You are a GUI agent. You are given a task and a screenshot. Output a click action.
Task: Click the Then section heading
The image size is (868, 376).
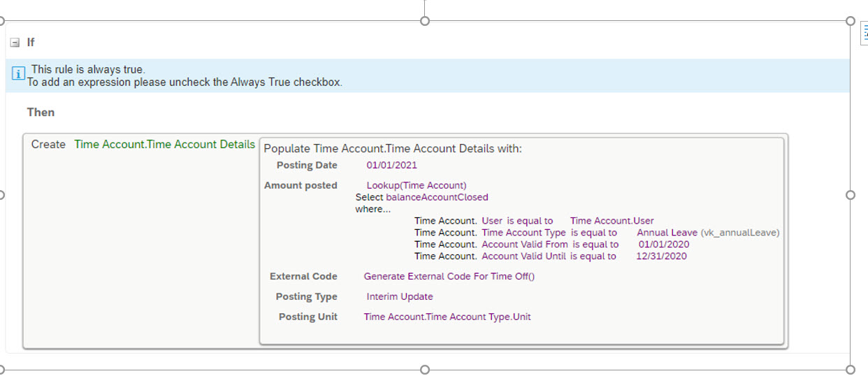point(41,112)
